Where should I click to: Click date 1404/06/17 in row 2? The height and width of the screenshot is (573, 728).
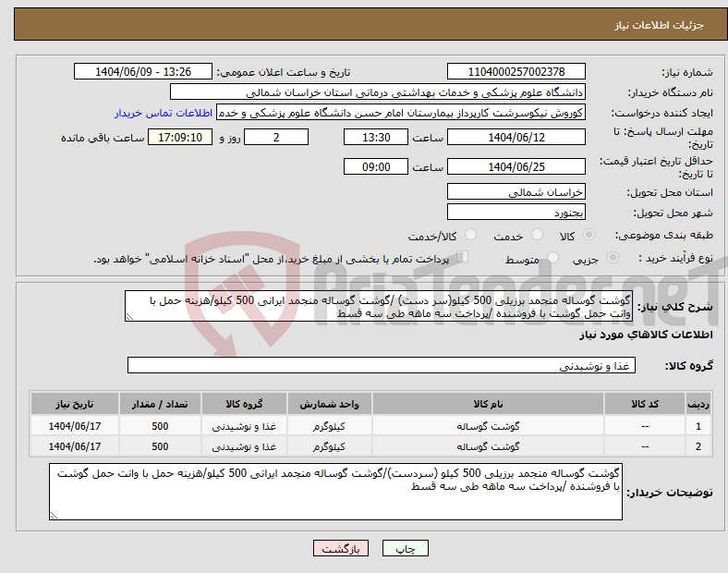click(74, 446)
